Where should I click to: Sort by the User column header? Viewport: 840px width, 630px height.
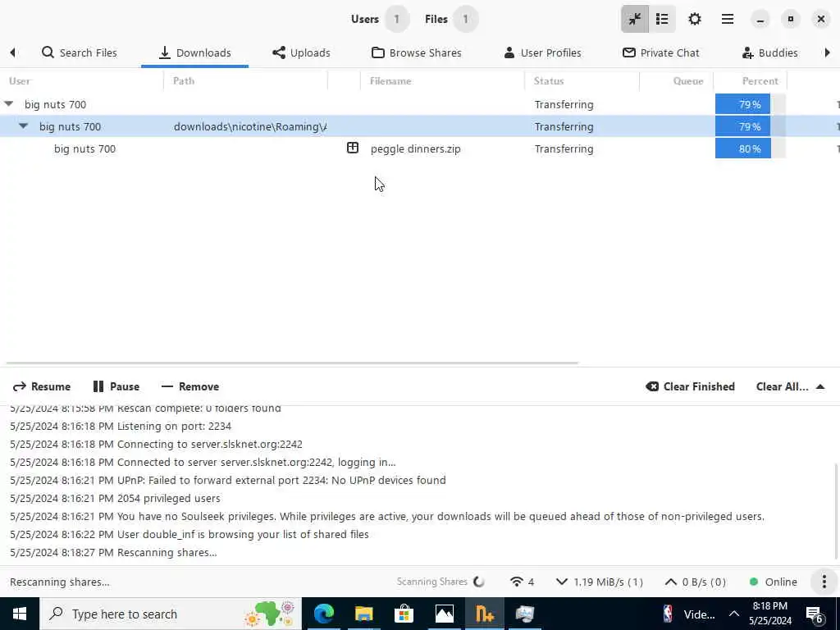pos(81,81)
